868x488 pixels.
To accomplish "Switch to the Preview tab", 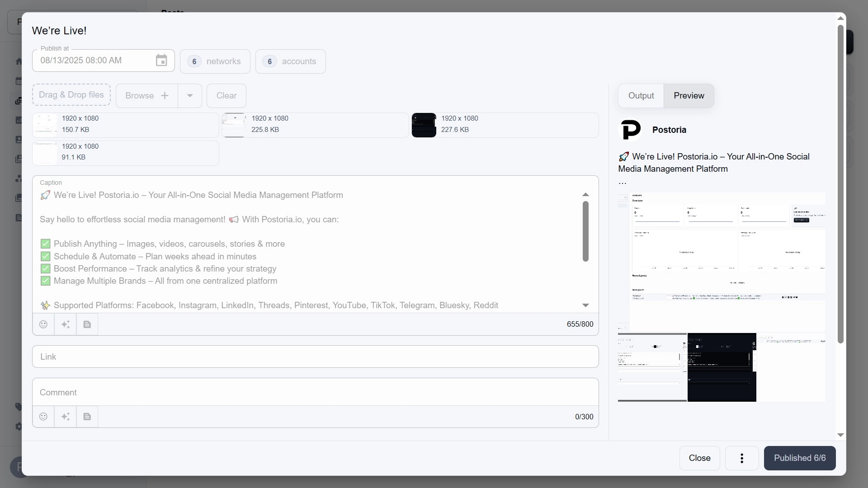I will (x=689, y=95).
